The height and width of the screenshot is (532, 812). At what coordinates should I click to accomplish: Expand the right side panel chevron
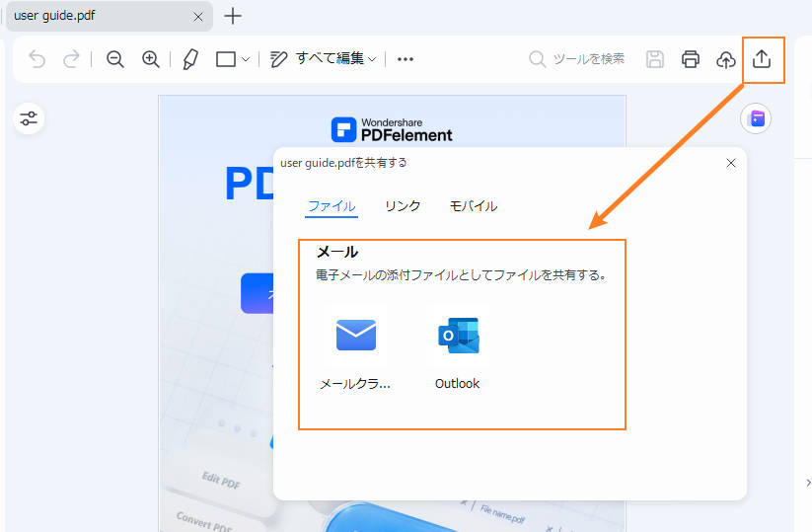808,483
